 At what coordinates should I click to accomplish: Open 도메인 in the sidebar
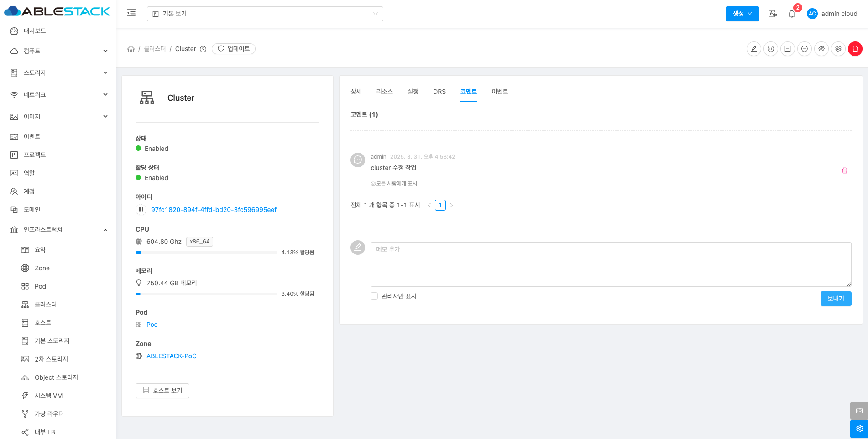[x=32, y=210]
